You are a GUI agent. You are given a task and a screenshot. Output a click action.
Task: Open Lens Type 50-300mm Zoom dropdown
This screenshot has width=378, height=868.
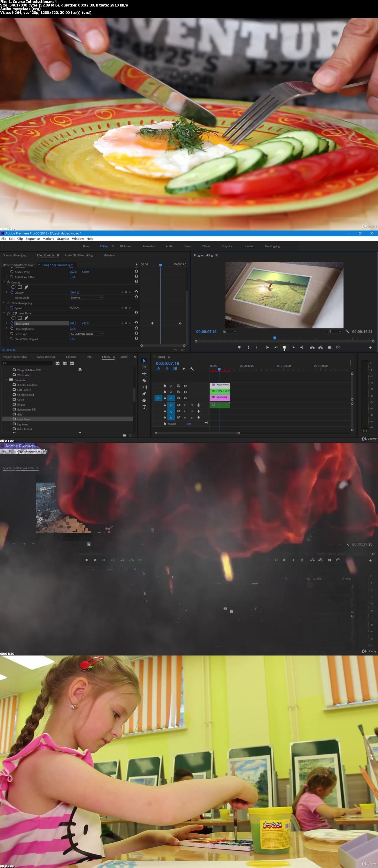coord(86,334)
